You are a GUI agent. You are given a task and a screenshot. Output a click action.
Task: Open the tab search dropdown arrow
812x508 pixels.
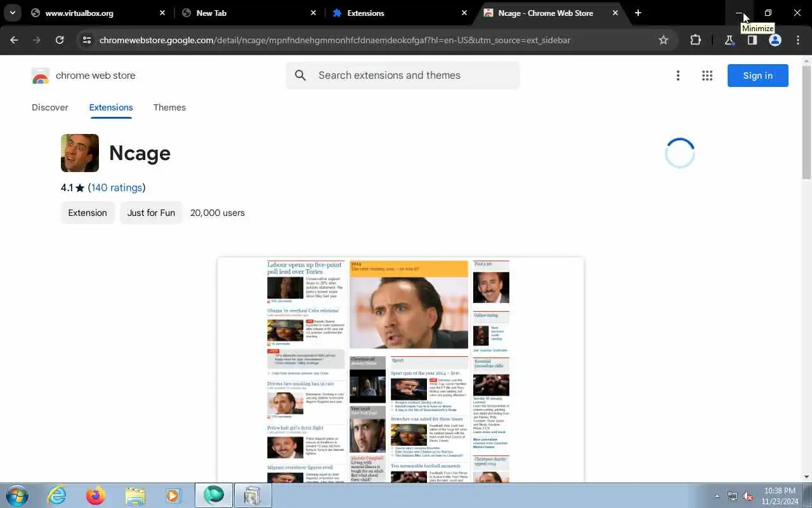(x=12, y=13)
